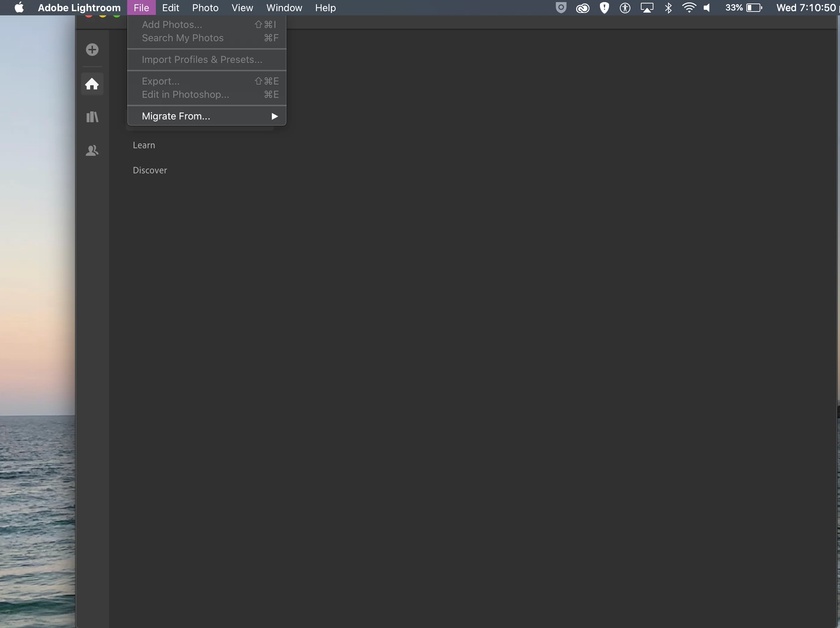Screen dimensions: 840x628
Task: Go to the Learn section
Action: (144, 145)
